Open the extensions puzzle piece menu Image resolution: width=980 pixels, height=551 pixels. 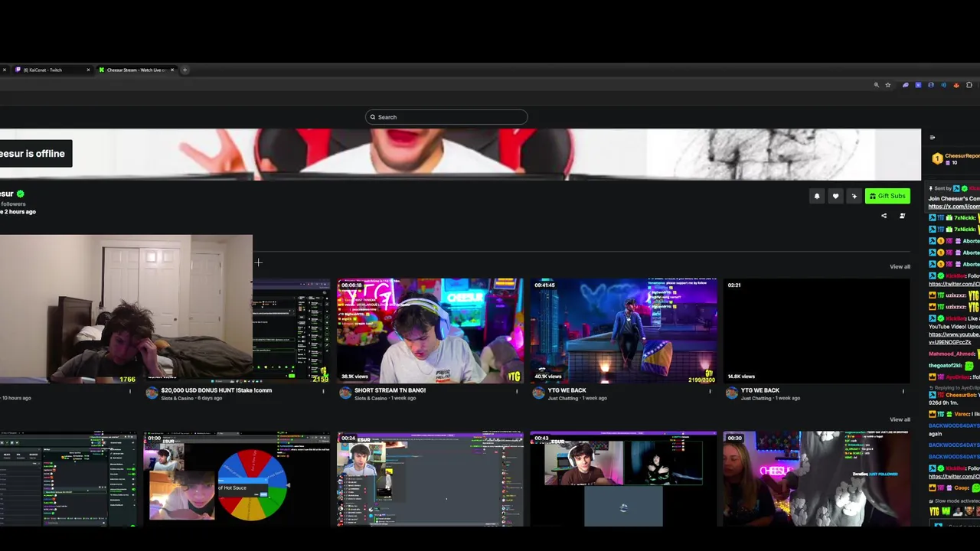tap(969, 85)
